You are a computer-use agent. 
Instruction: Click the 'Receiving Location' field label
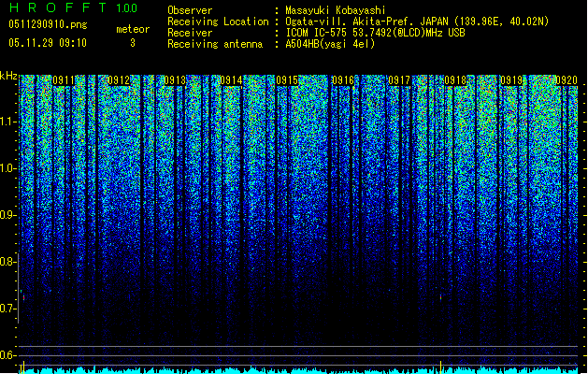(x=218, y=22)
